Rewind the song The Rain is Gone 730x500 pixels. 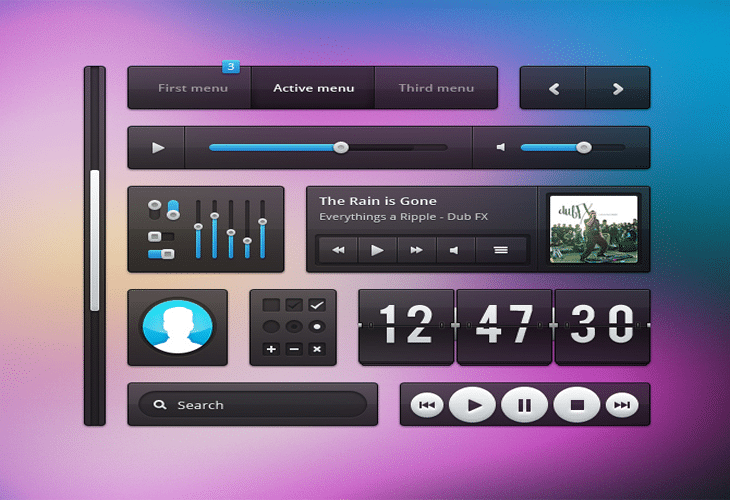(x=338, y=250)
